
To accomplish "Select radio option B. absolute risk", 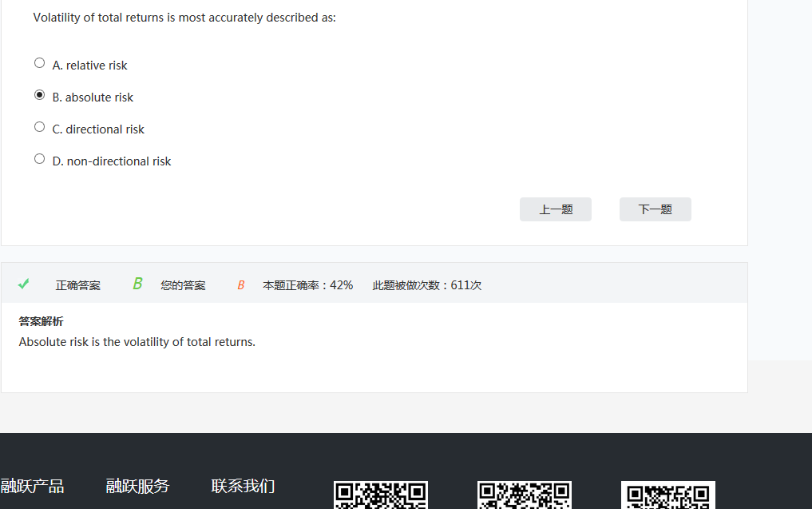I will coord(40,95).
